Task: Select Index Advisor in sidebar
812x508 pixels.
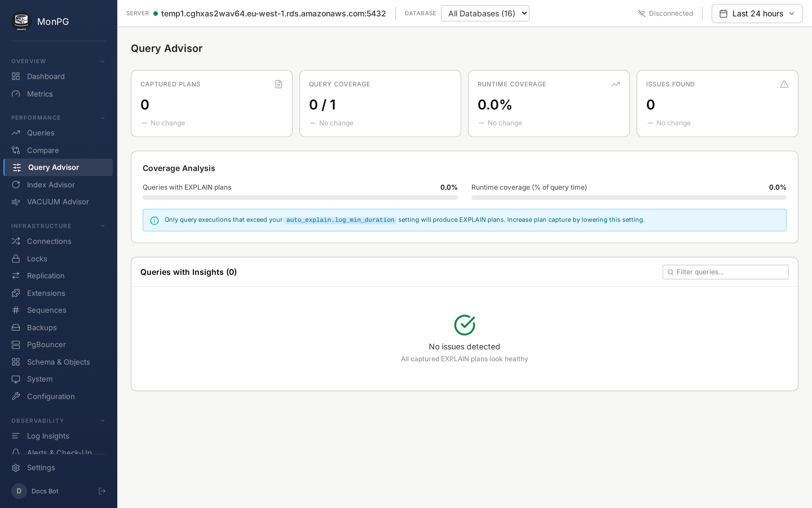Action: [58, 185]
